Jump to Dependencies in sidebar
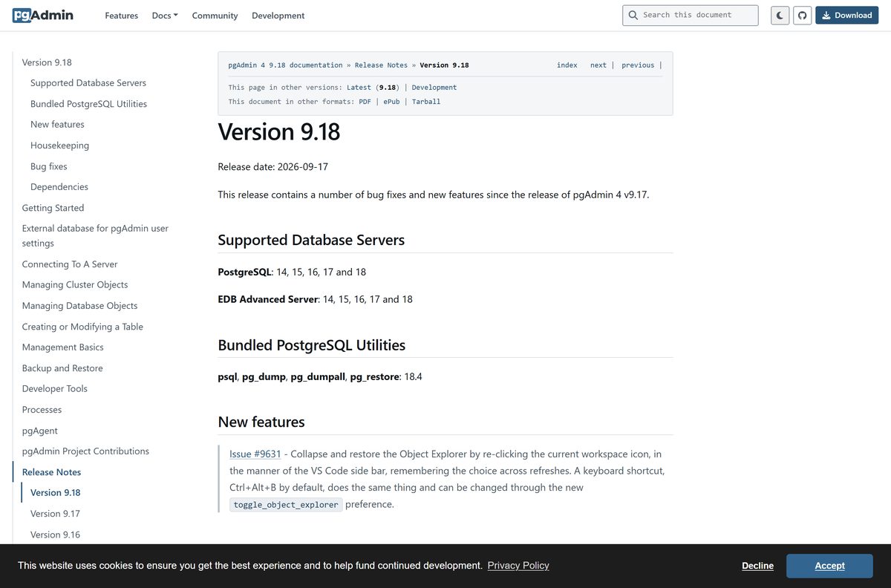Screen dimensions: 891x588 click(59, 187)
